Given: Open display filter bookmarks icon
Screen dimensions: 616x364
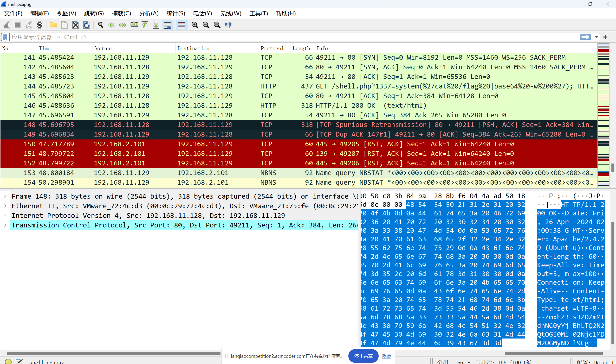Looking at the screenshot, I should [5, 37].
